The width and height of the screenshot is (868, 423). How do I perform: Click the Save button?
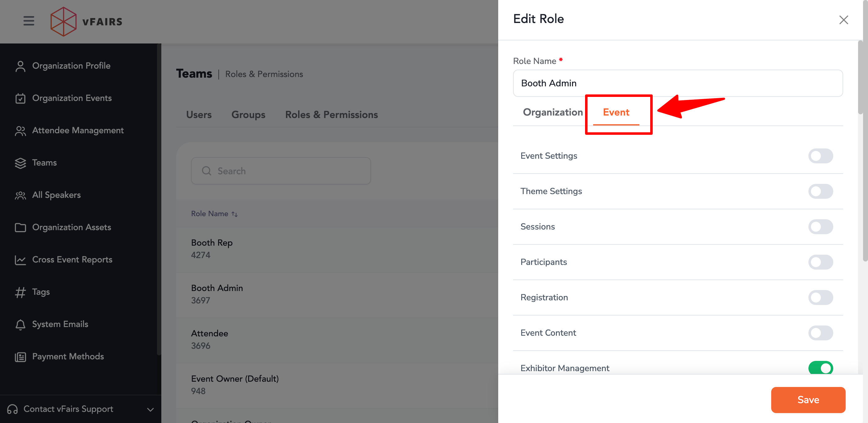pos(808,400)
